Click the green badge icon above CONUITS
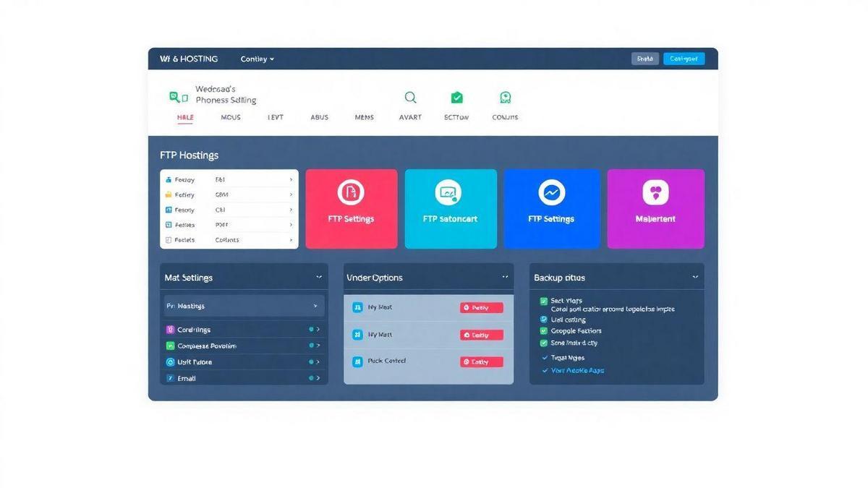This screenshot has height=488, width=868. tap(505, 98)
